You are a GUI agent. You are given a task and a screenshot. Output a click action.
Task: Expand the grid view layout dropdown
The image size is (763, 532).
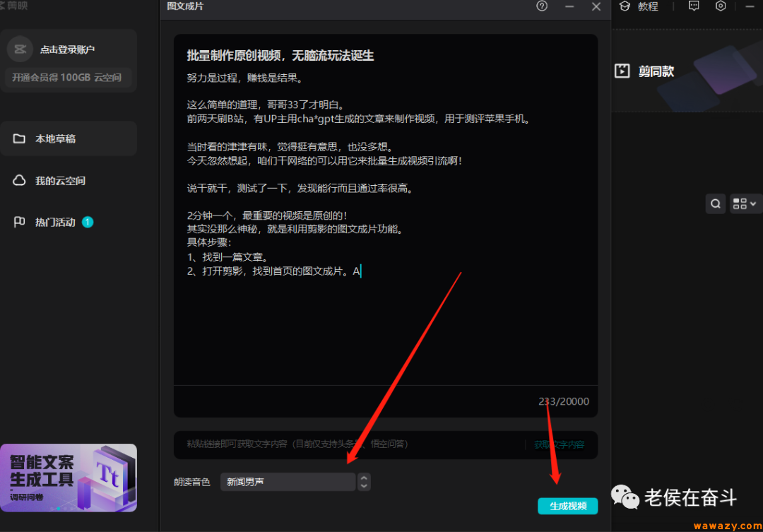click(x=743, y=203)
